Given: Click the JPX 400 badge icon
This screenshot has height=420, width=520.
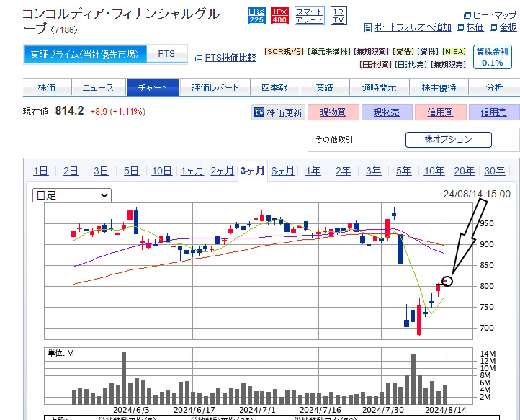Looking at the screenshot, I should tap(279, 16).
